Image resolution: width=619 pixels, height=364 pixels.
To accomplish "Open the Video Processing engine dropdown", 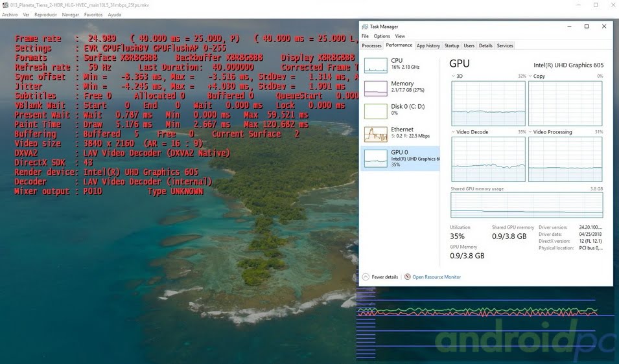I will (x=530, y=132).
